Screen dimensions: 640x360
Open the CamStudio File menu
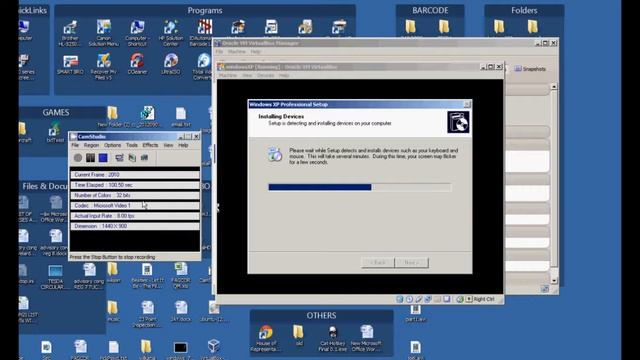(x=75, y=145)
